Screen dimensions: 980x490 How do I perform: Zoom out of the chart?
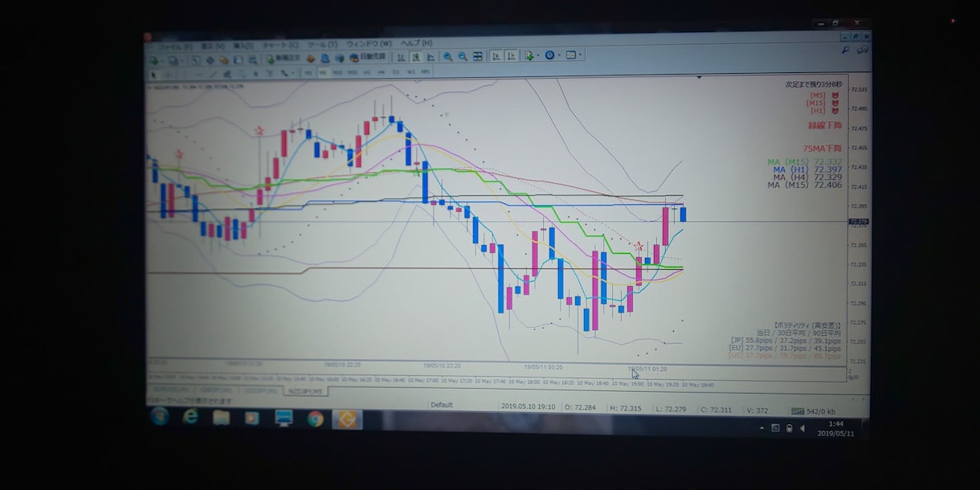click(x=463, y=56)
